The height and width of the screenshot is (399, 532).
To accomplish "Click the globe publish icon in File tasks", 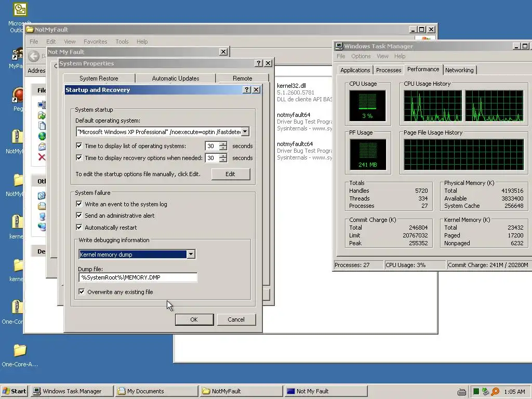I will coord(42,137).
